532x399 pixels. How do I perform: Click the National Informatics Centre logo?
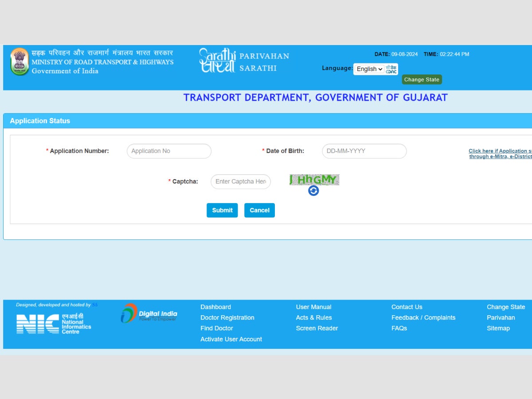pos(53,324)
